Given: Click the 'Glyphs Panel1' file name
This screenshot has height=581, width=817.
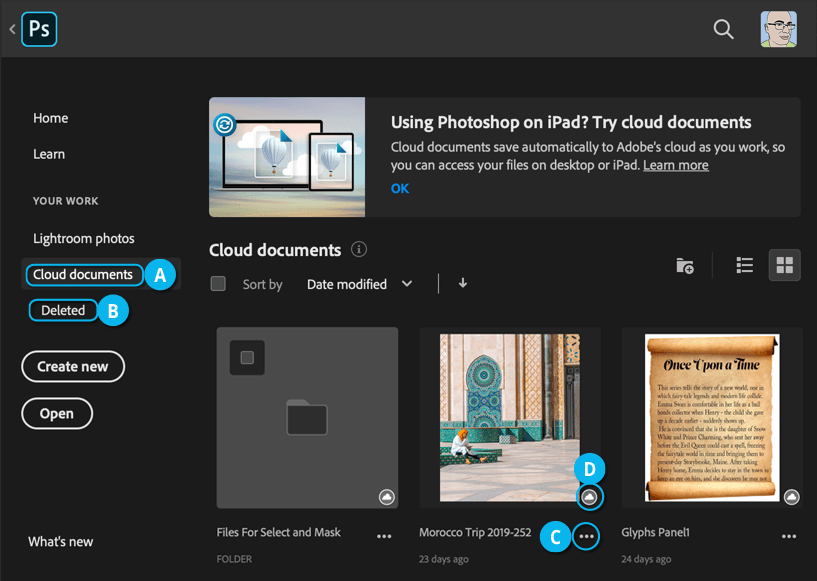Looking at the screenshot, I should click(655, 533).
